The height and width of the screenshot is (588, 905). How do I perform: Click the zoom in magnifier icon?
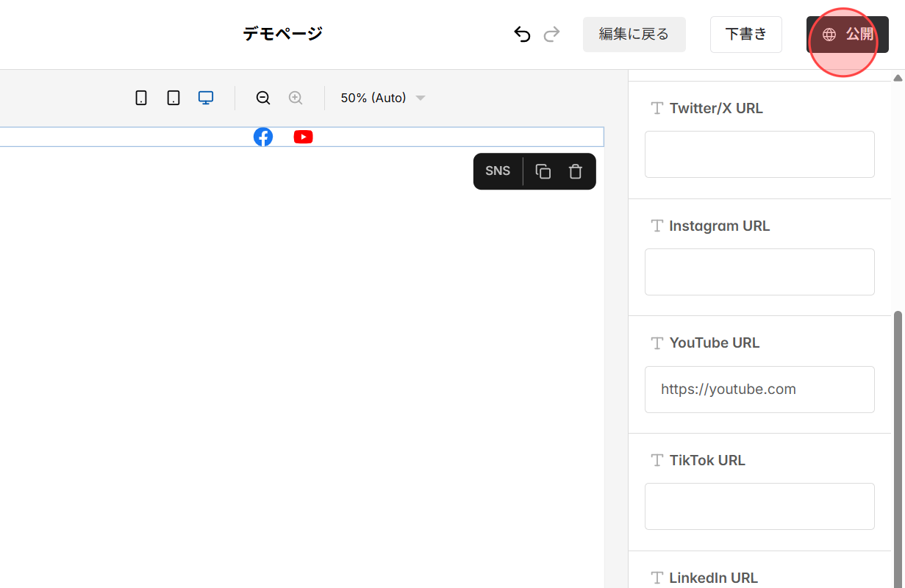(296, 97)
